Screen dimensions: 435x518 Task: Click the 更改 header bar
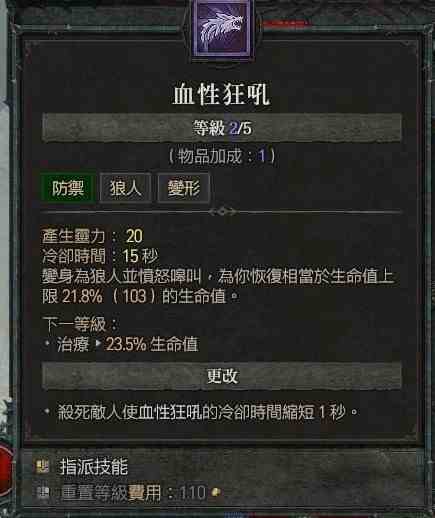pyautogui.click(x=222, y=376)
